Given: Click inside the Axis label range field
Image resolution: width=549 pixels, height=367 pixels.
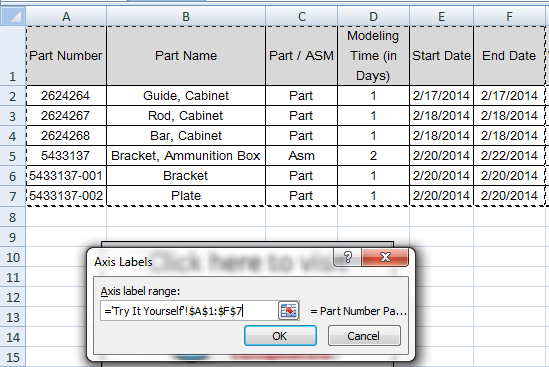Looking at the screenshot, I should tap(189, 311).
